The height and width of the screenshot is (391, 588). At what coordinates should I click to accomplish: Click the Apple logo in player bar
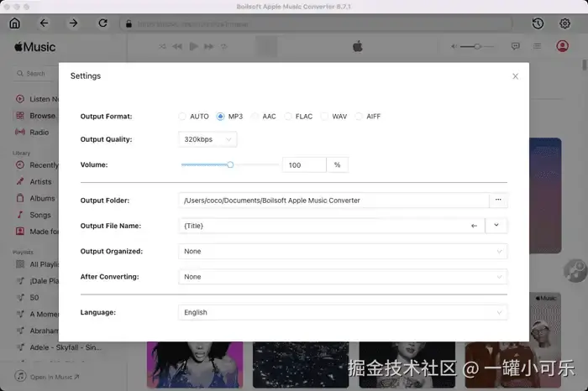pos(357,46)
